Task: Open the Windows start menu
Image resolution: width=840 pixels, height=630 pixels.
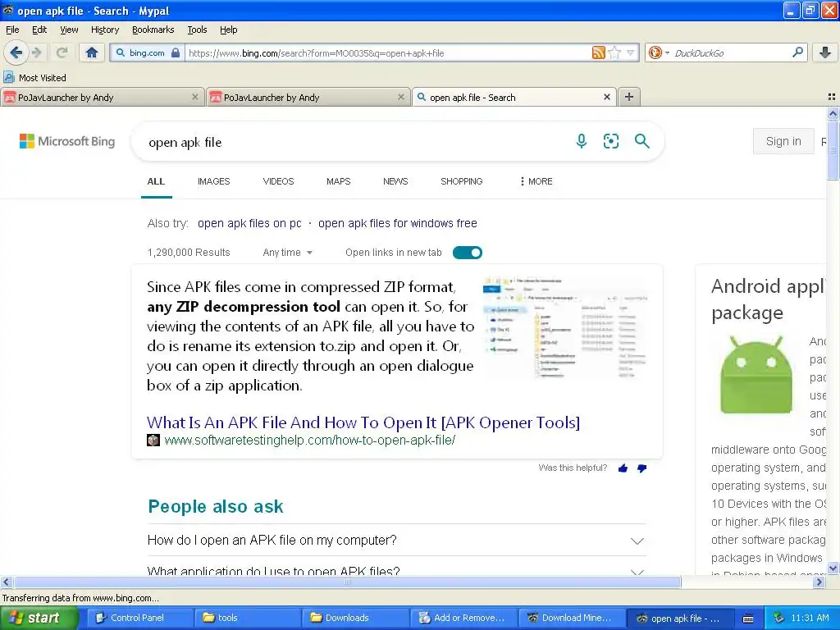Action: pos(38,618)
